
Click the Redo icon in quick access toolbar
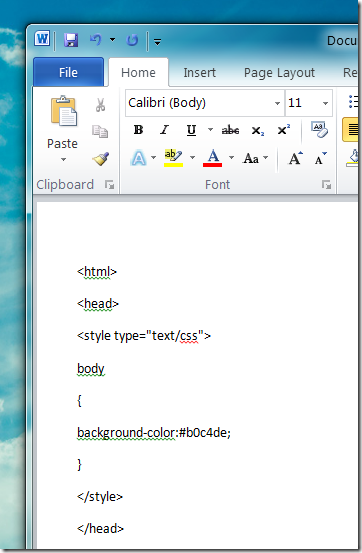[x=132, y=40]
